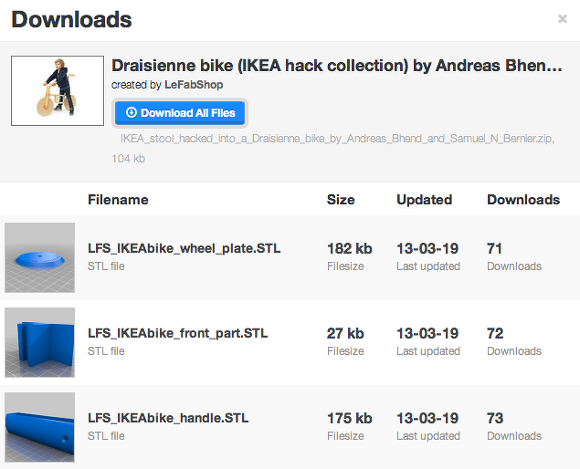
Task: Open the handle 3D preview thumbnail
Action: pyautogui.click(x=40, y=427)
